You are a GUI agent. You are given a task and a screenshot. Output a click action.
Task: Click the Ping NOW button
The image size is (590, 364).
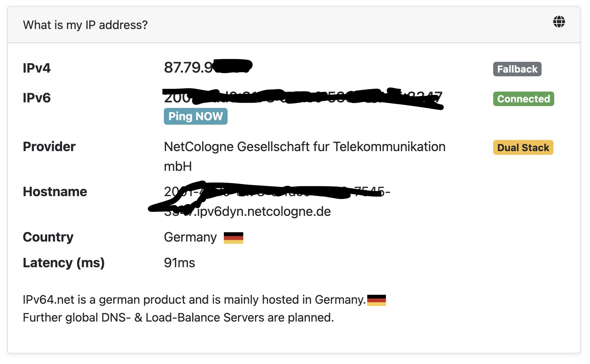tap(196, 116)
